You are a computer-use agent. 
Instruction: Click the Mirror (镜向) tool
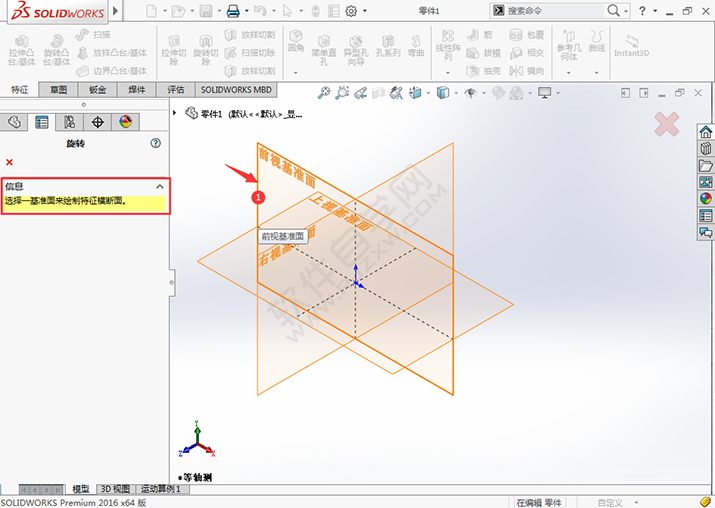click(527, 71)
